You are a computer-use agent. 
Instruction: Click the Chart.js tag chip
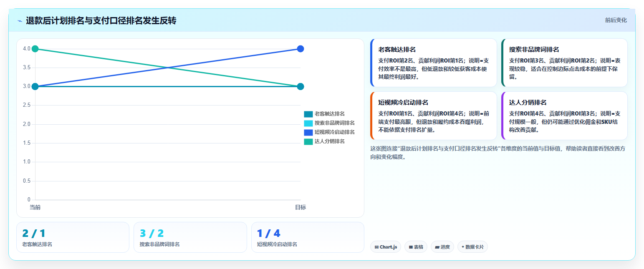click(x=385, y=247)
